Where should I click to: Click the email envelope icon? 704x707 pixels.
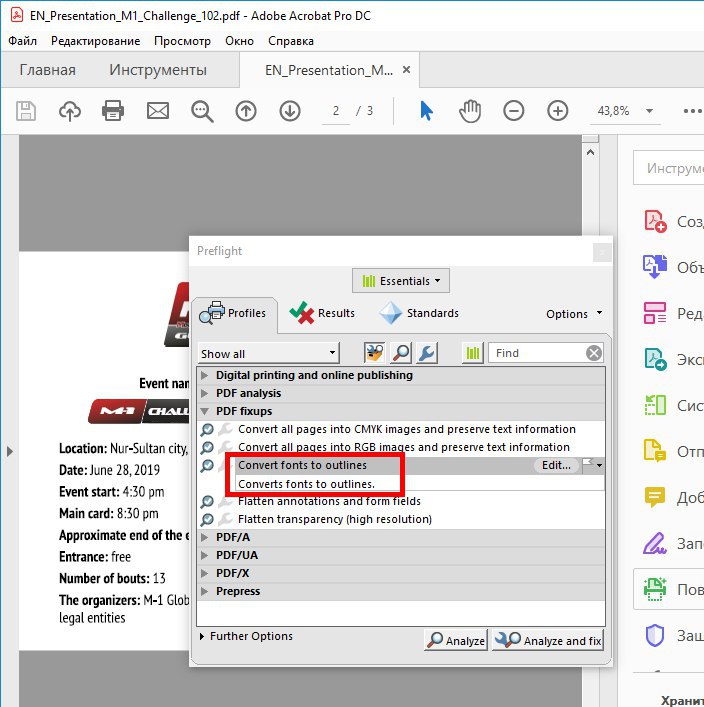158,111
